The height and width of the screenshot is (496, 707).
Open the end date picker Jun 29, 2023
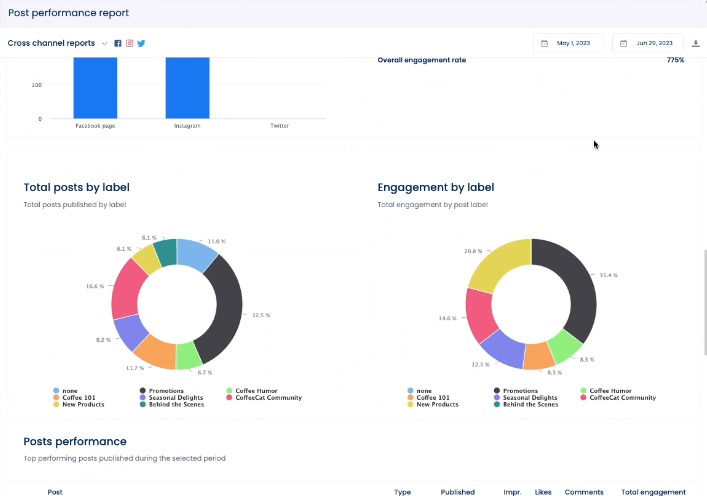pos(648,44)
